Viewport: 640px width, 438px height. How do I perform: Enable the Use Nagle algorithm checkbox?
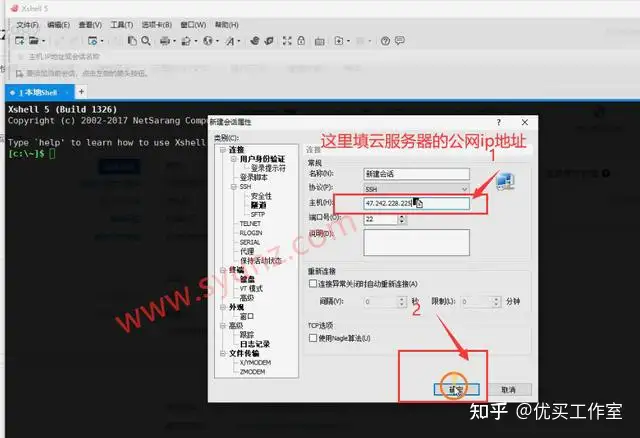coord(313,338)
